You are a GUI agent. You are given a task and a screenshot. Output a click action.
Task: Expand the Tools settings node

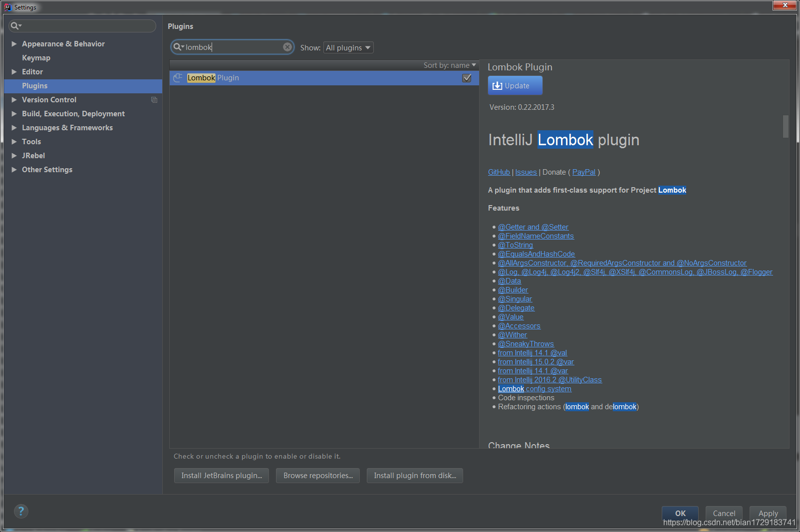14,142
